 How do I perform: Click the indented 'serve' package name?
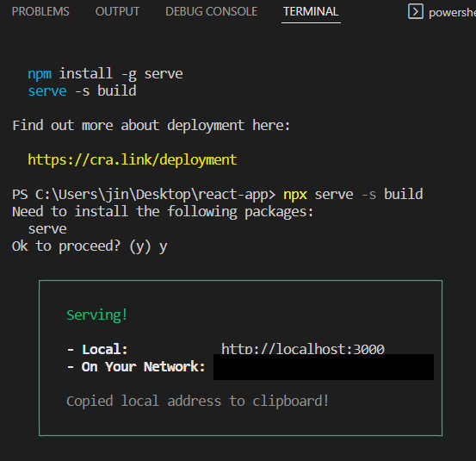click(x=47, y=229)
